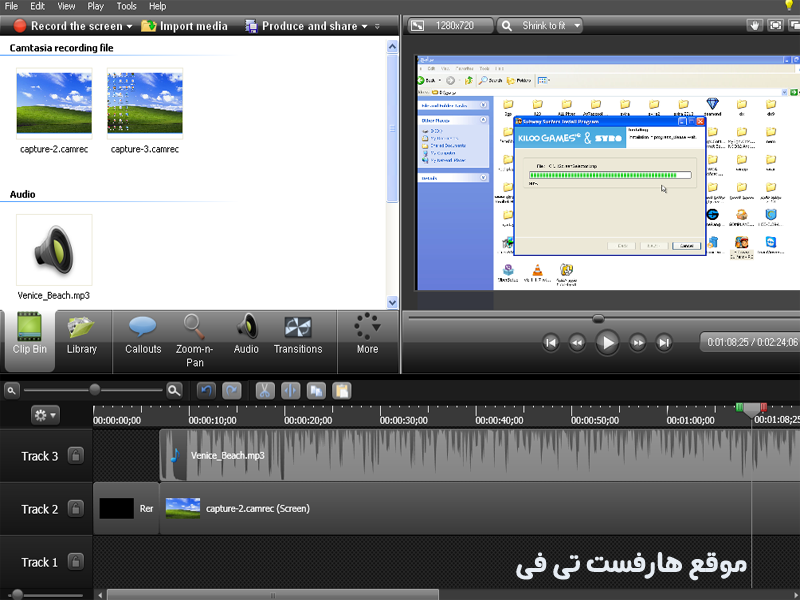This screenshot has width=800, height=600.
Task: Select the capture-2.camrec thumbnail
Action: coord(54,103)
